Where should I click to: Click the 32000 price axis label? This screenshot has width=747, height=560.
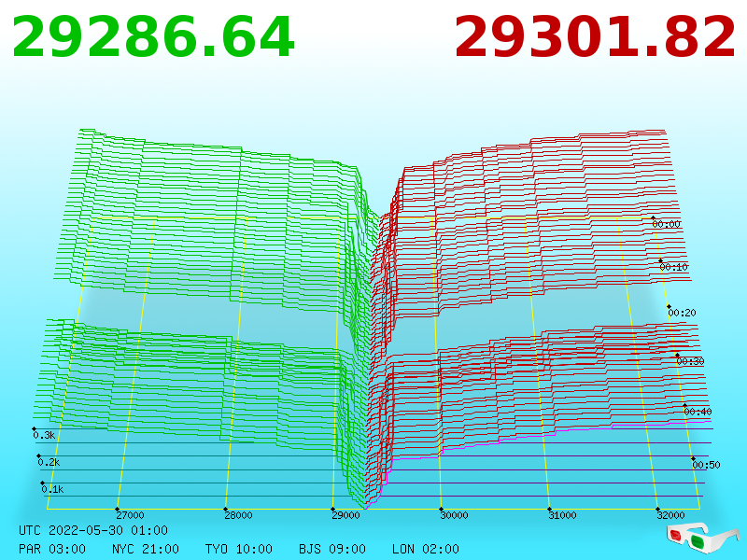670,515
